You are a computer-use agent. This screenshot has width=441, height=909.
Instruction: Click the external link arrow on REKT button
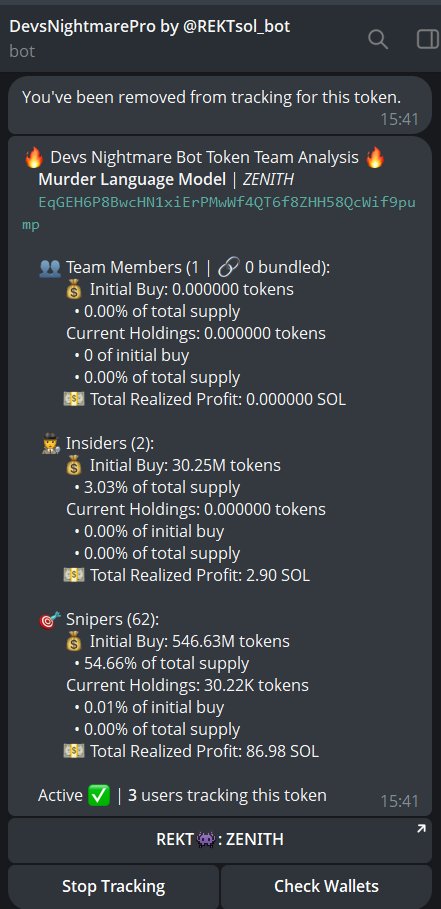(x=421, y=829)
